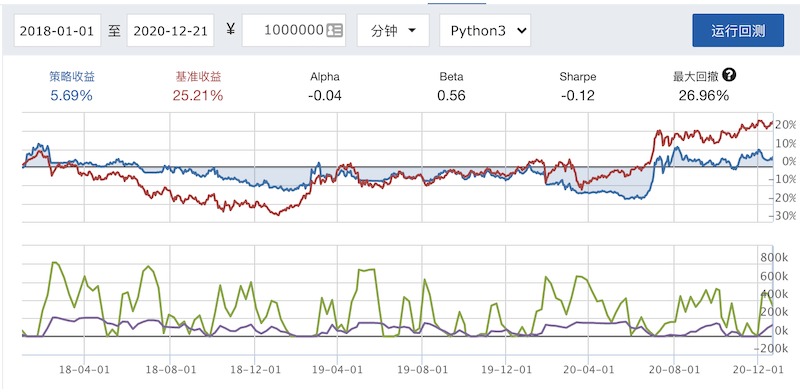Viewport: 800px width, 389px height.
Task: Expand the Python3 version selector
Action: pyautogui.click(x=485, y=31)
